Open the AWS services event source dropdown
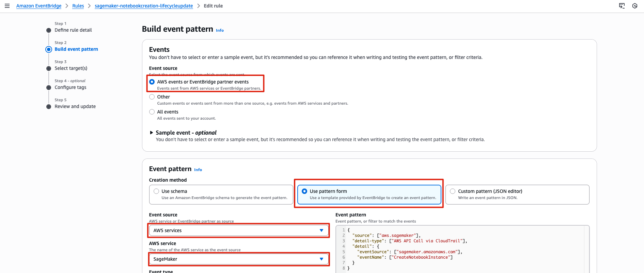The height and width of the screenshot is (273, 644). click(x=238, y=230)
